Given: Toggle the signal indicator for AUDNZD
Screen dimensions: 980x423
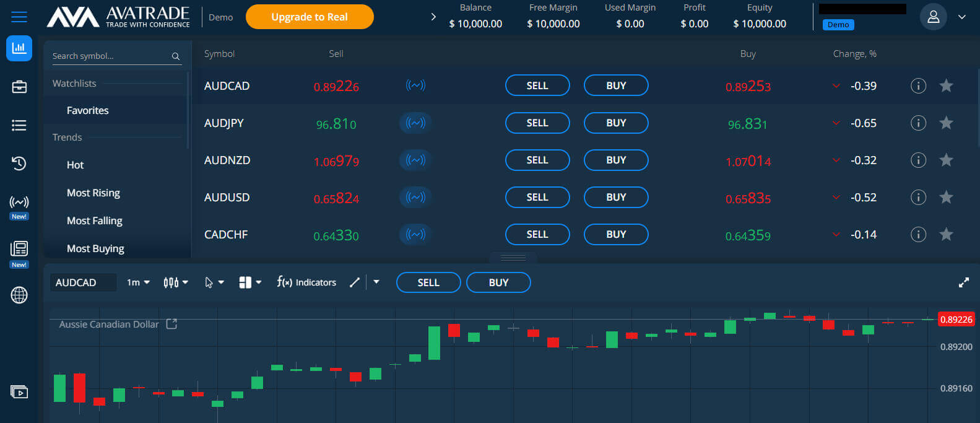Looking at the screenshot, I should pos(415,160).
